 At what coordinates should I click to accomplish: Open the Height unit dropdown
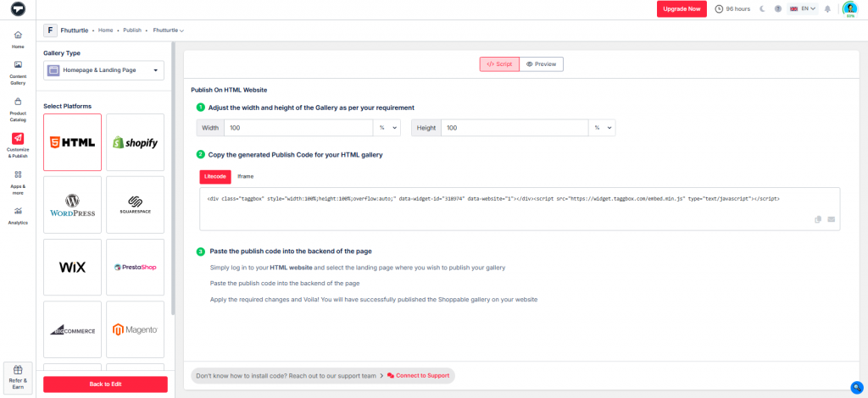coord(603,127)
